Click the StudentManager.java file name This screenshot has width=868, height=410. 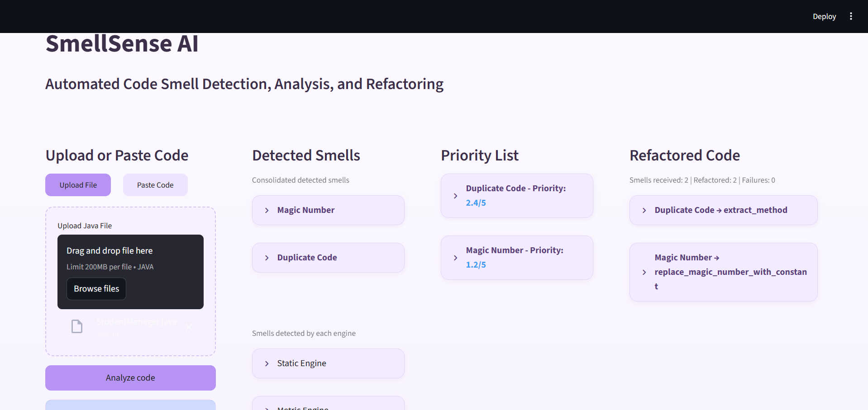click(136, 321)
